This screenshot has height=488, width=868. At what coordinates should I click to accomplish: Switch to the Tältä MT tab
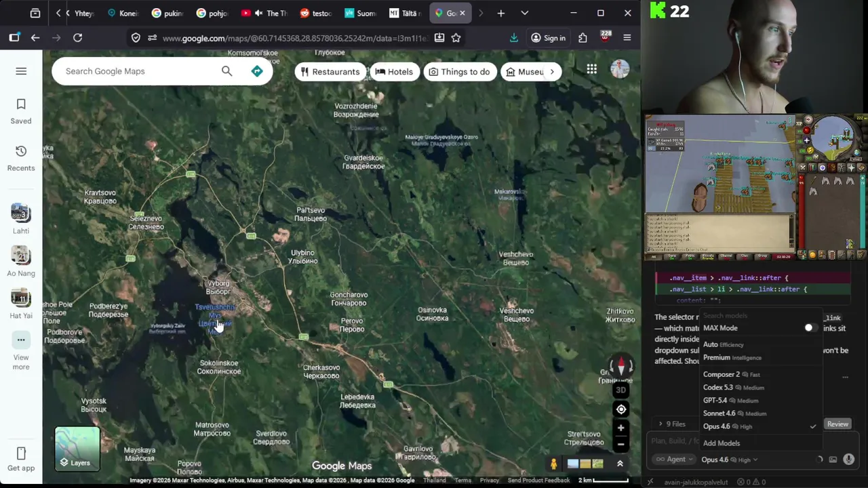(x=406, y=13)
